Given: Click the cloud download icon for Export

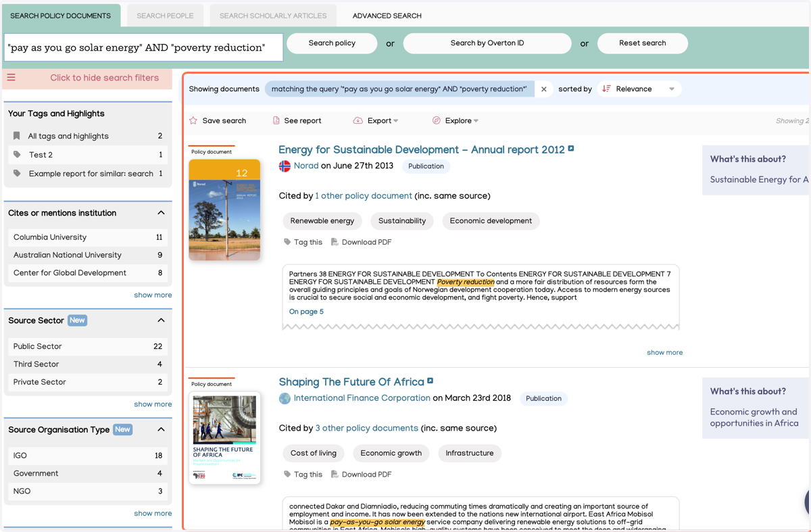Looking at the screenshot, I should (x=358, y=120).
